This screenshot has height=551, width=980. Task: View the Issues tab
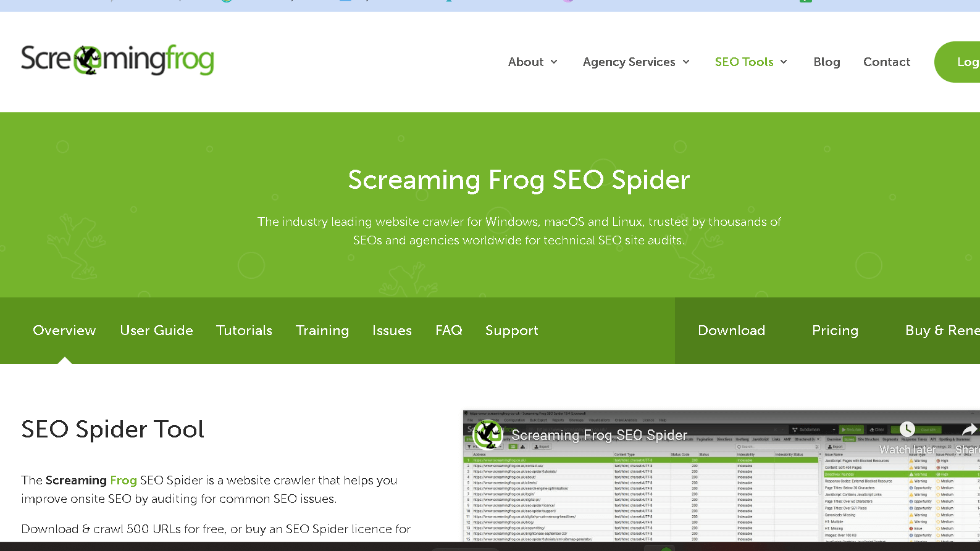click(392, 330)
